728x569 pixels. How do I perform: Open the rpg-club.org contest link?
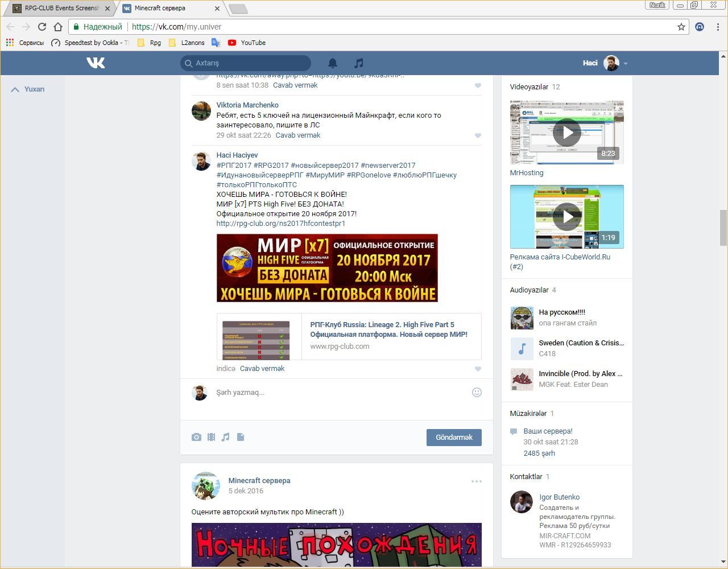point(281,224)
